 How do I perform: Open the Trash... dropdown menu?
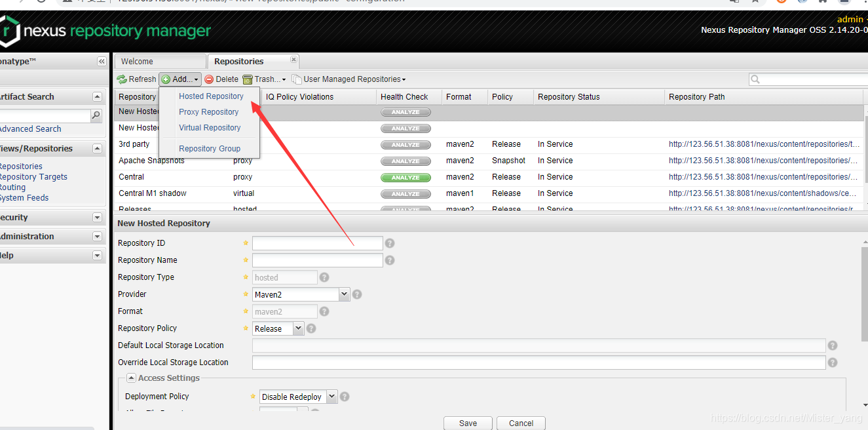pos(265,79)
